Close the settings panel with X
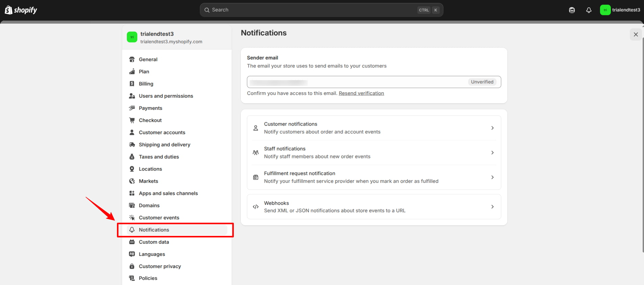 coord(636,34)
